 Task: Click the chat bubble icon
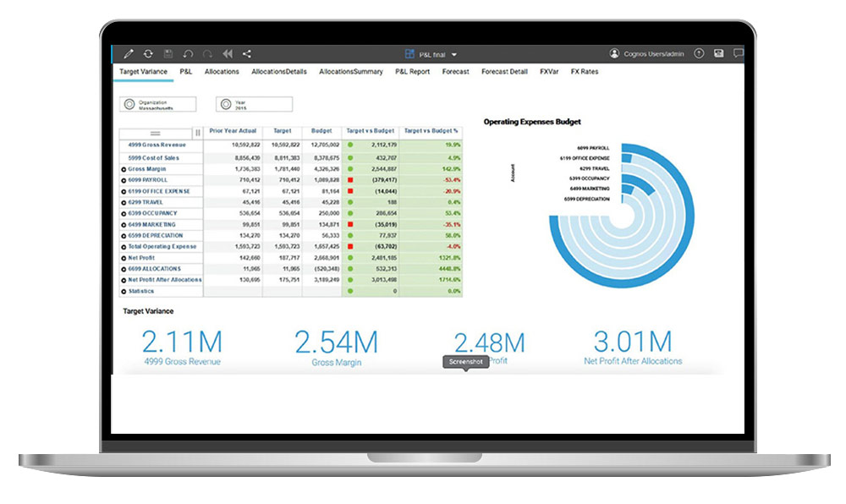point(739,53)
